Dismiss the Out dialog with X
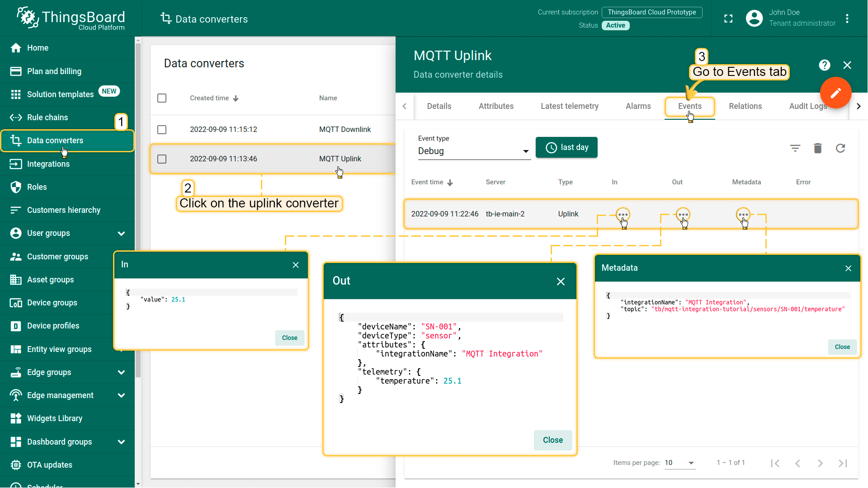868x488 pixels. pos(561,282)
